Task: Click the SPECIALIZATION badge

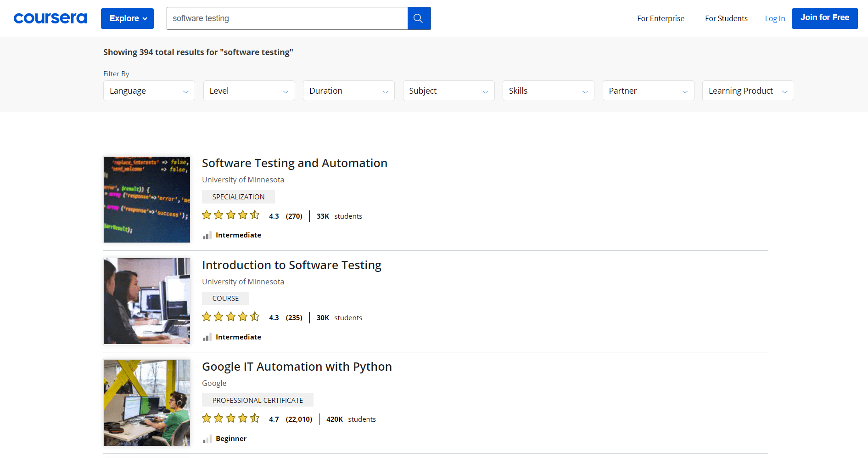Action: click(x=238, y=197)
